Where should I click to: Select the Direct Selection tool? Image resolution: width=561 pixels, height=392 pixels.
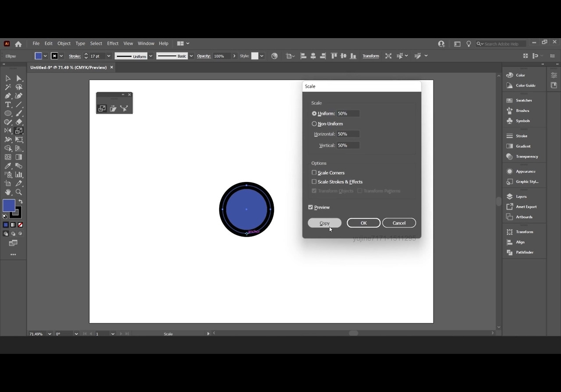click(x=19, y=78)
